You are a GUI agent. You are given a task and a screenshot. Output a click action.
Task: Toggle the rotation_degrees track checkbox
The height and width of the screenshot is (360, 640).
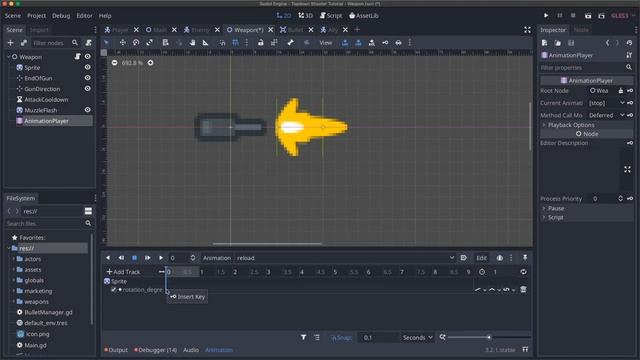click(x=113, y=289)
